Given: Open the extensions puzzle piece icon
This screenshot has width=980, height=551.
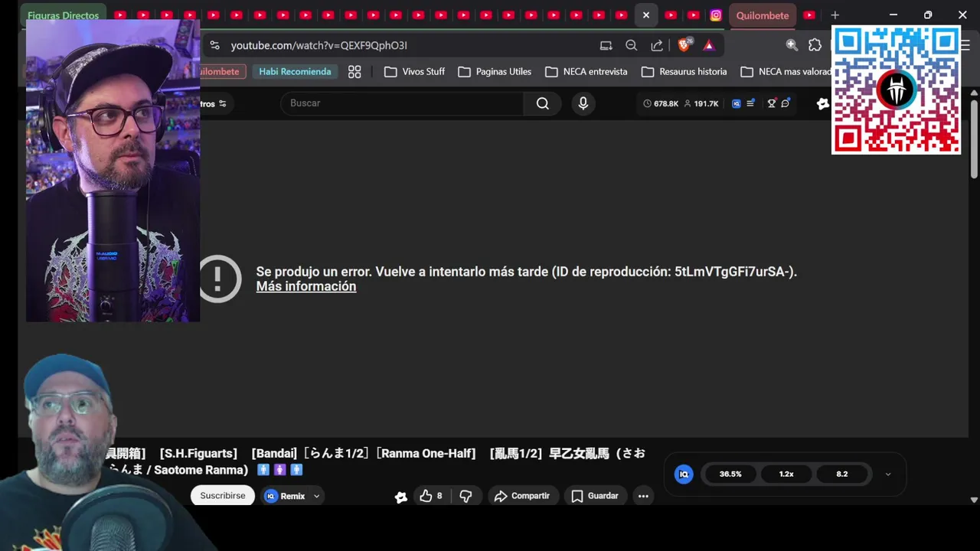Looking at the screenshot, I should click(x=815, y=45).
